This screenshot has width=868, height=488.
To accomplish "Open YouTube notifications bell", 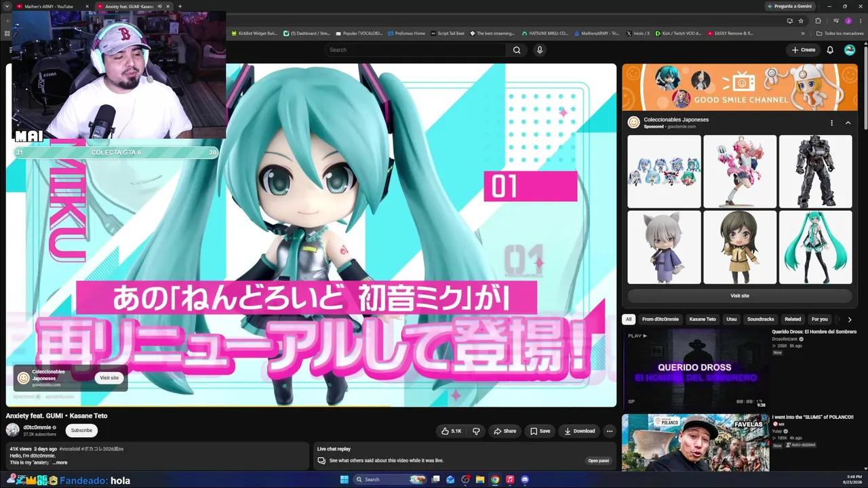I will [x=830, y=49].
